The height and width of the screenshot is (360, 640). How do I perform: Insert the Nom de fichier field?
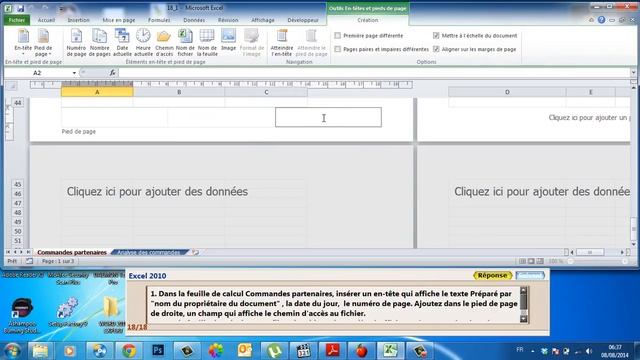[x=185, y=42]
